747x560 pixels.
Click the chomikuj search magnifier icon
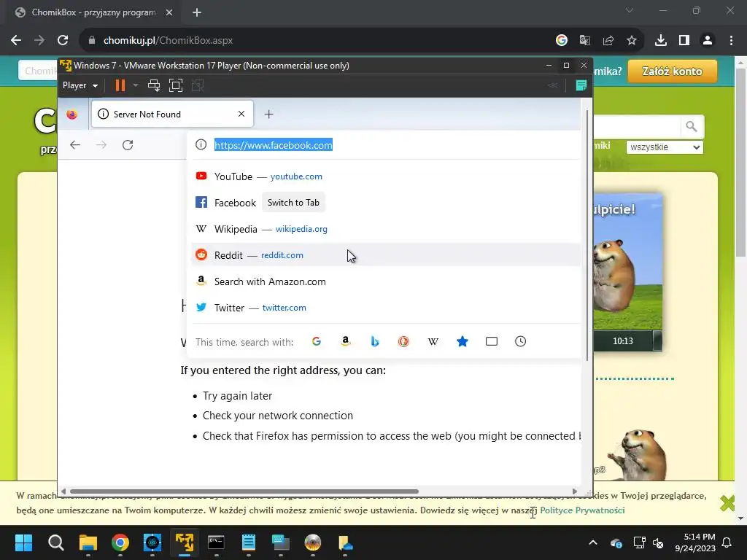point(692,127)
